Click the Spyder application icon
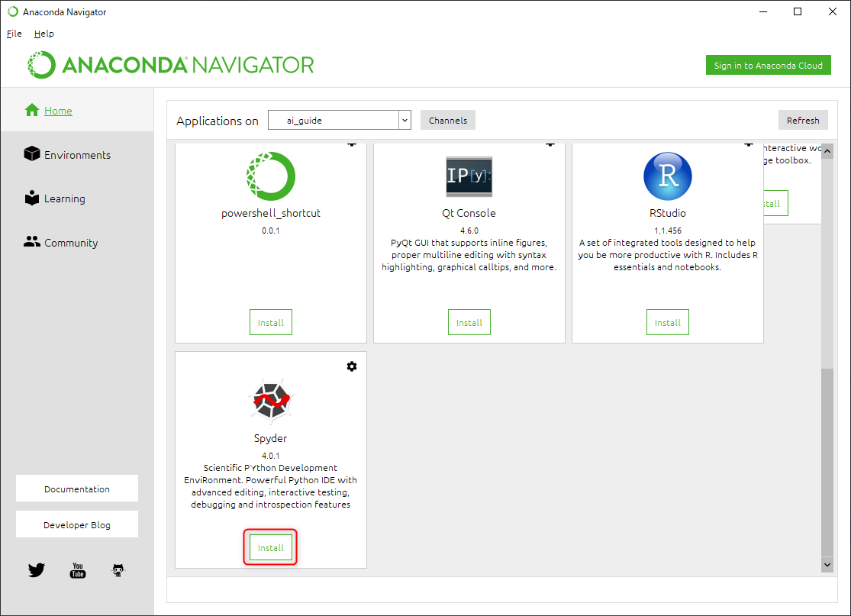Viewport: 851px width, 616px height. pos(271,401)
